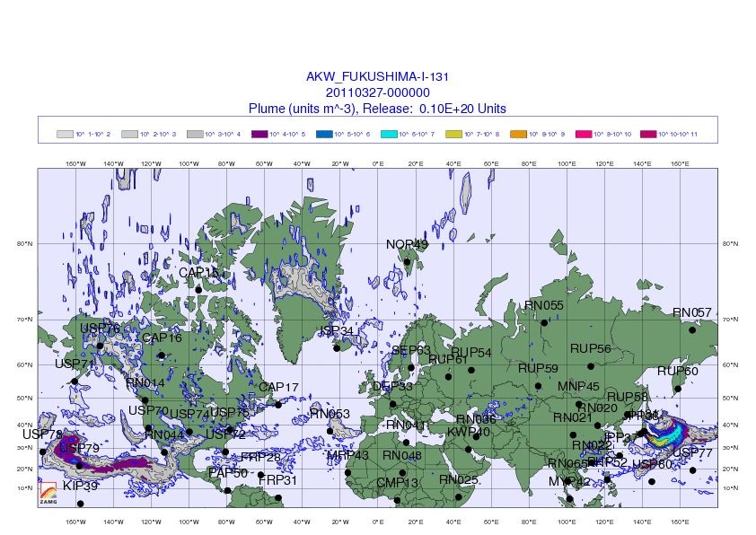
Task: Click the purple 10^4-10^5 legend swatch
Action: coord(259,134)
